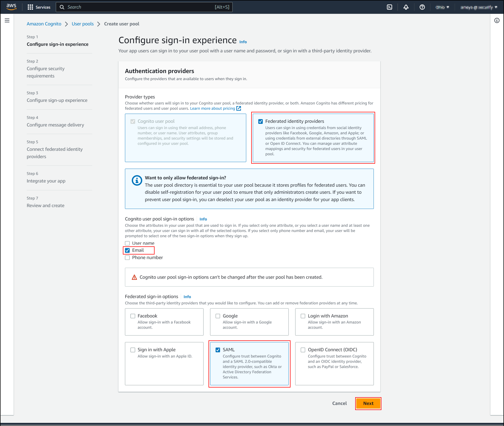
Task: Uncheck Federated identity providers
Action: (260, 121)
